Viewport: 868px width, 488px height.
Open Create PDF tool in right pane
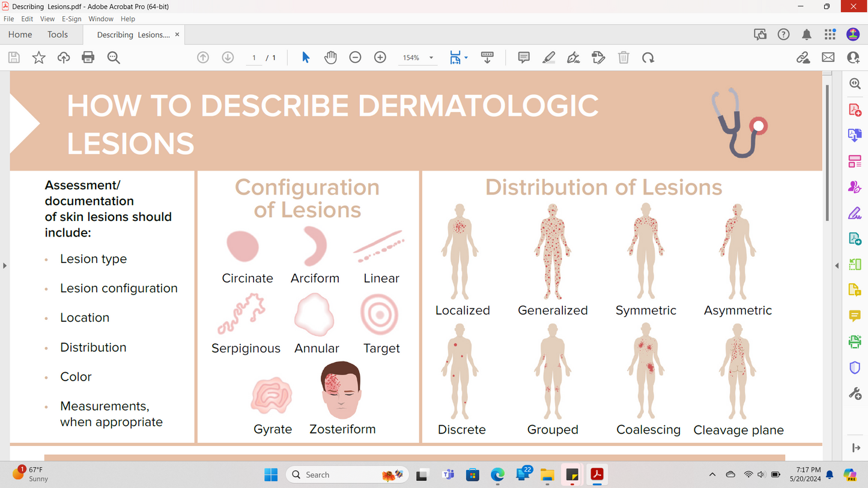pos(855,109)
